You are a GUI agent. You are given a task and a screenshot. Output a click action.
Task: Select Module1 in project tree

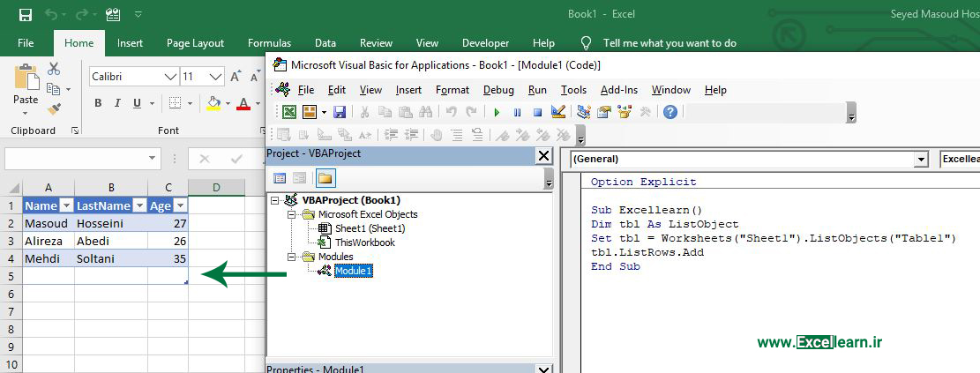pyautogui.click(x=353, y=271)
